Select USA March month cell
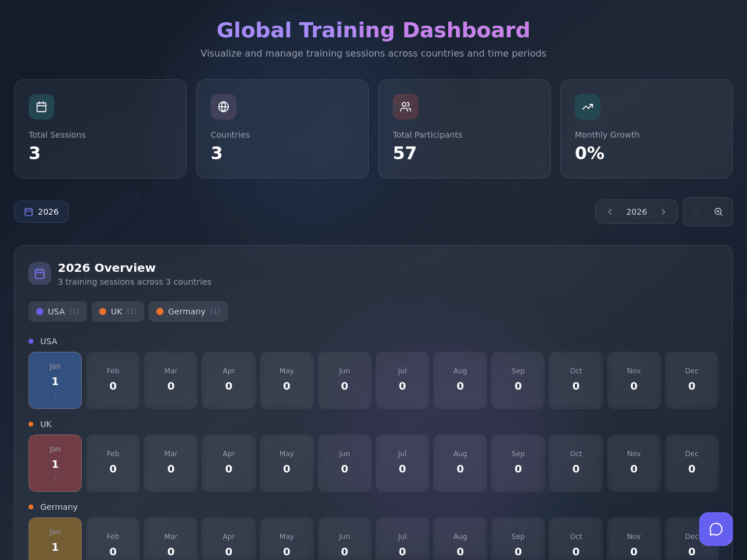747x560 pixels. pyautogui.click(x=171, y=380)
